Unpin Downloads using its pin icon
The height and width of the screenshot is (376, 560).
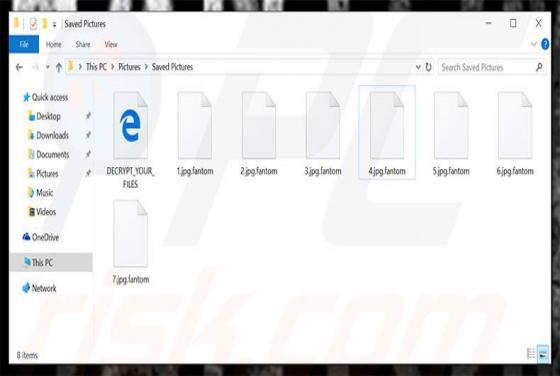pos(88,135)
